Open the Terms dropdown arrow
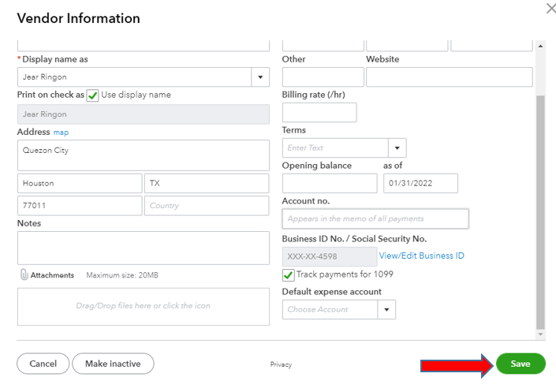The width and height of the screenshot is (556, 392). [x=397, y=147]
